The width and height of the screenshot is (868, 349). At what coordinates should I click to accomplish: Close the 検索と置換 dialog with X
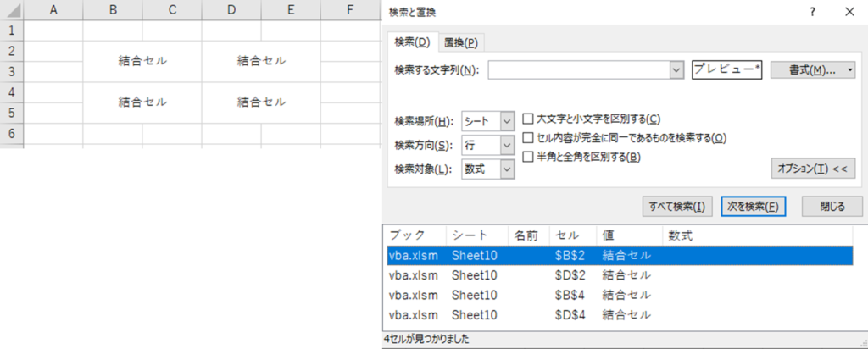point(849,12)
